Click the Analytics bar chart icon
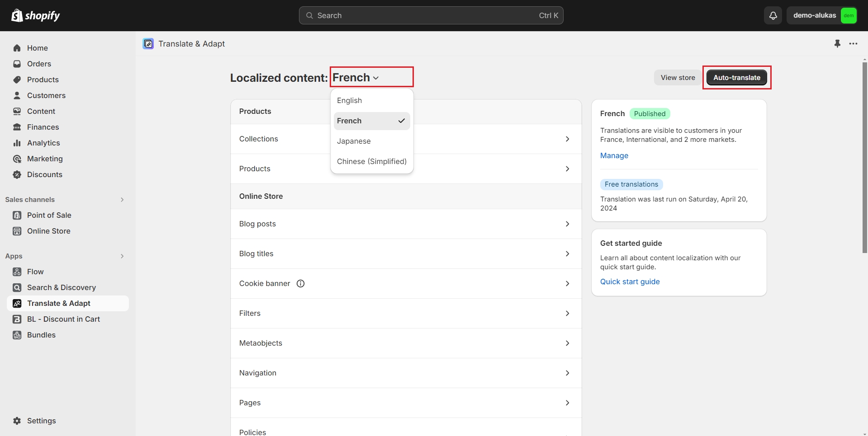This screenshot has height=436, width=868. 17,143
